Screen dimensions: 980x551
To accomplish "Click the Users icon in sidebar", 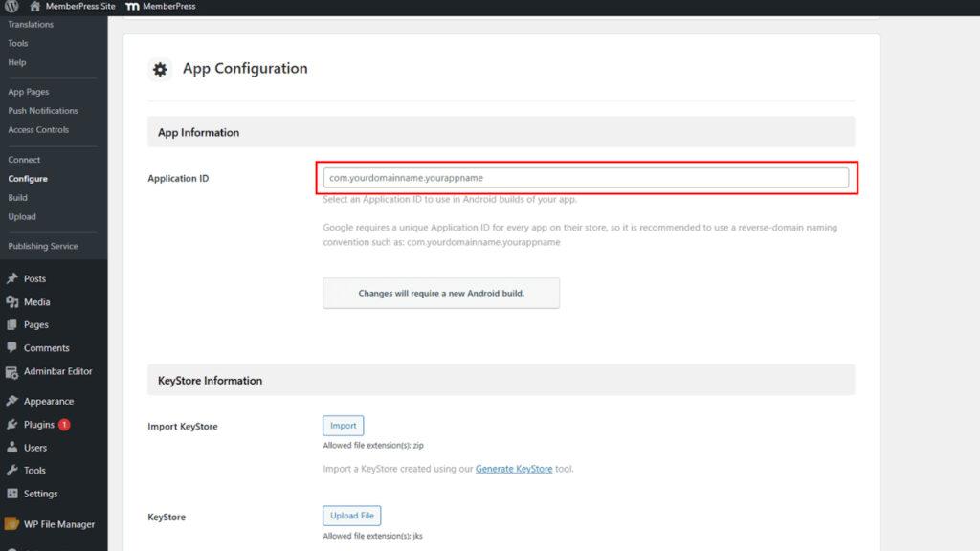I will point(12,448).
